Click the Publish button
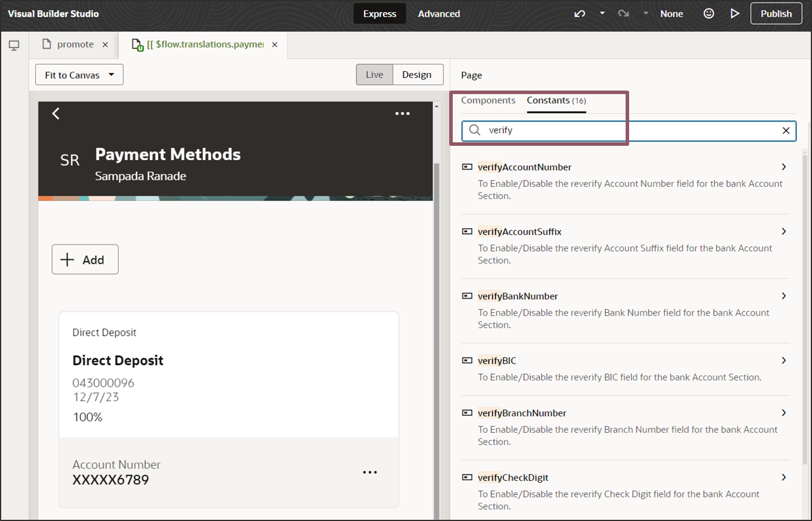This screenshot has height=521, width=812. pyautogui.click(x=776, y=14)
